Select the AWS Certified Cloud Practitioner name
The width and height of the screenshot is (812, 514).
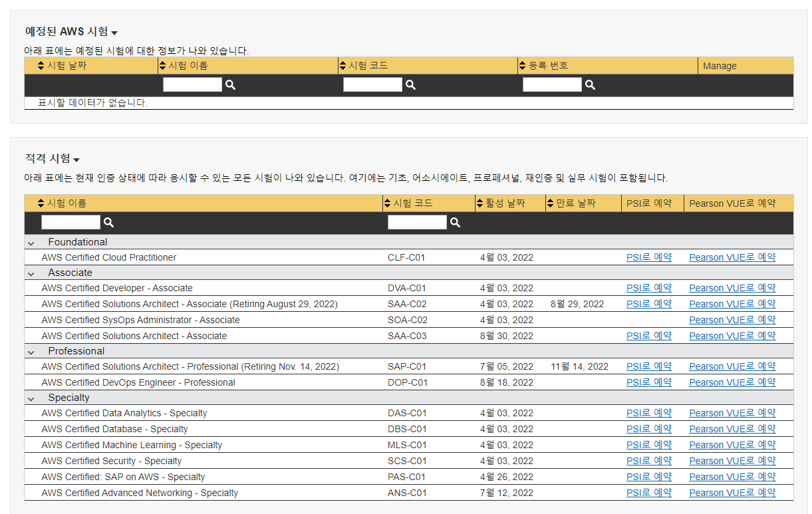(109, 257)
